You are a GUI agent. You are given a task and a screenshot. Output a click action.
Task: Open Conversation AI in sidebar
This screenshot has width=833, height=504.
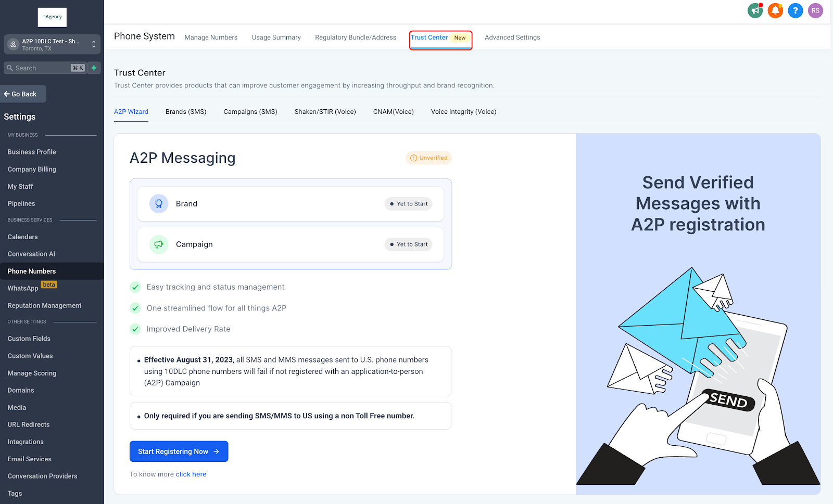[31, 254]
